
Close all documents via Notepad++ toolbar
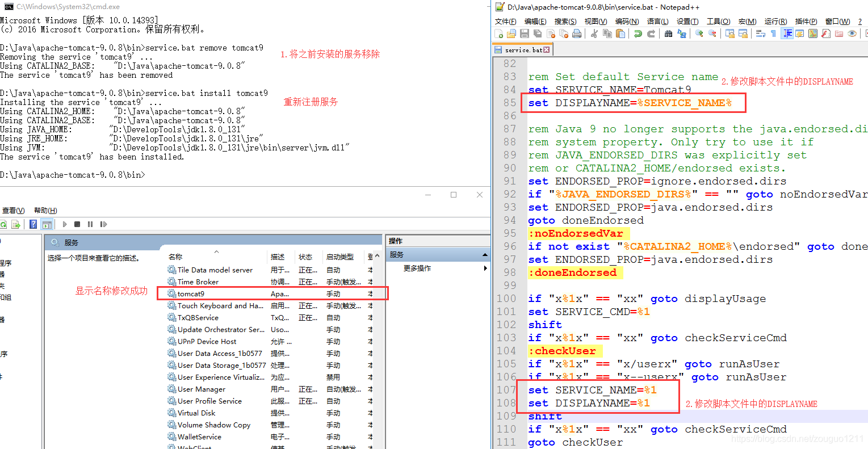coord(564,34)
